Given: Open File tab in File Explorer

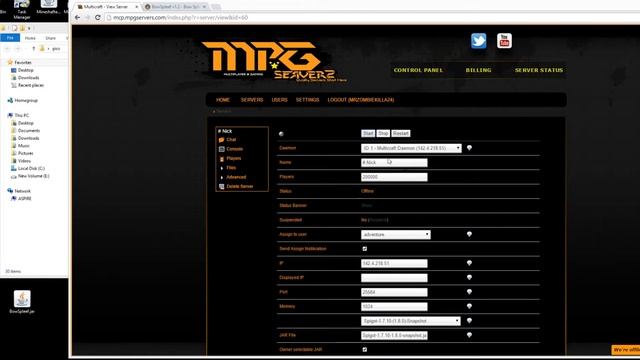Looking at the screenshot, I should tap(10, 38).
